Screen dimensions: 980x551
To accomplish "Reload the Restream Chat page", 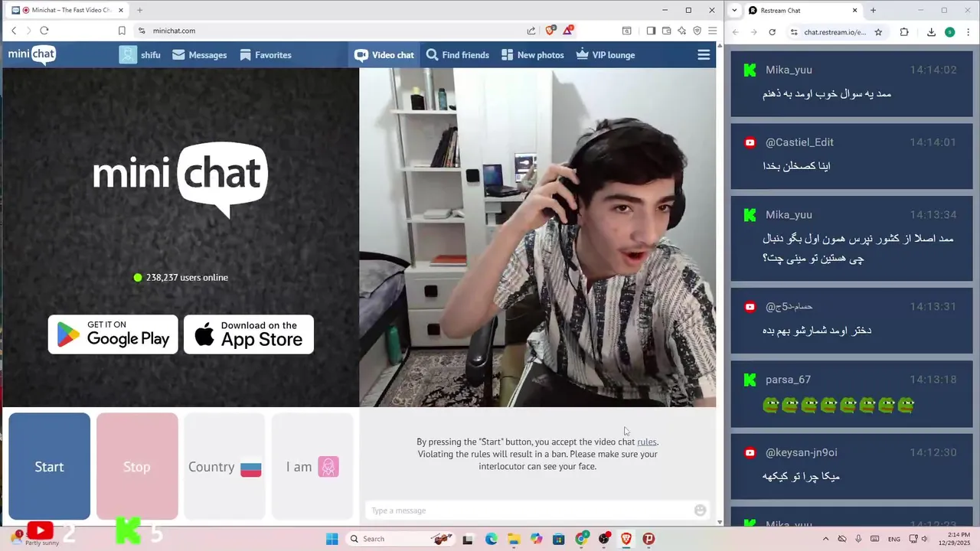I will click(x=772, y=32).
